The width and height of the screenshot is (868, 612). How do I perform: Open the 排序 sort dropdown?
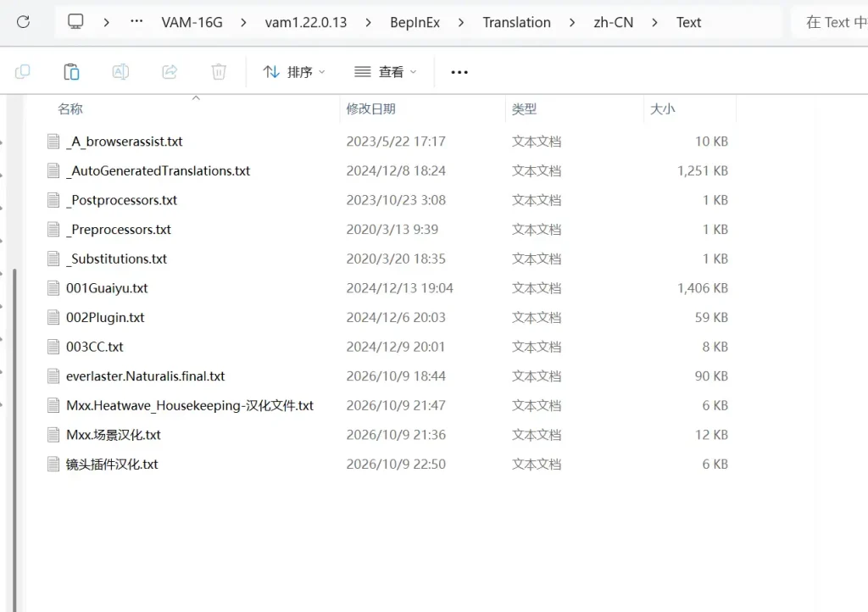pyautogui.click(x=294, y=72)
